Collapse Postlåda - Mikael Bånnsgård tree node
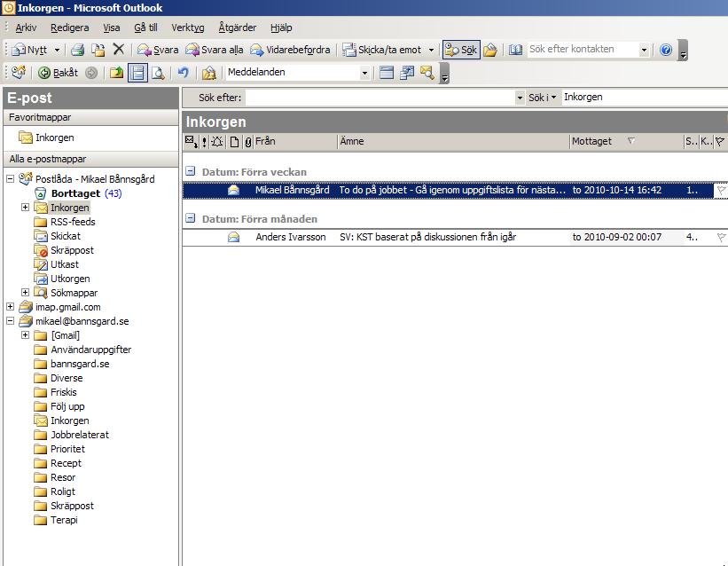Screen dimensions: 728x566 11,178
